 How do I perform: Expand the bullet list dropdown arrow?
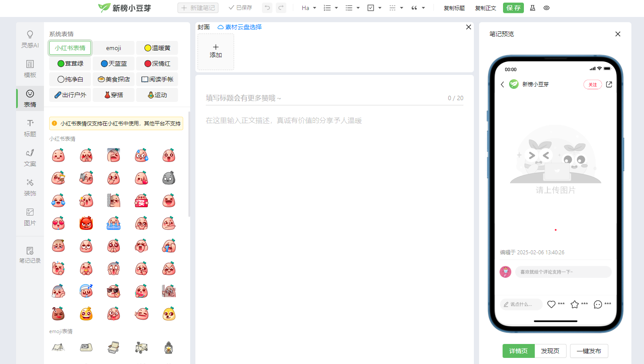(x=358, y=8)
